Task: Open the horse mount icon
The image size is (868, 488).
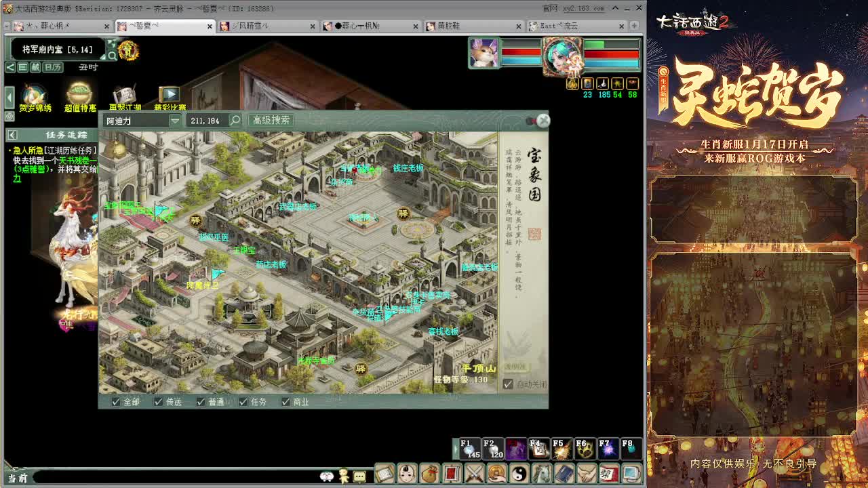Action: coord(541,474)
